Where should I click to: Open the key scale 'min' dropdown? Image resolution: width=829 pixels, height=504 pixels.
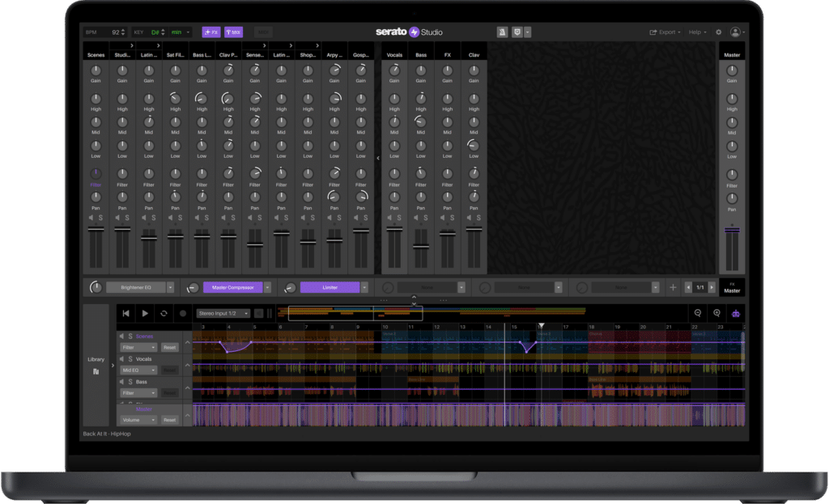coord(180,32)
